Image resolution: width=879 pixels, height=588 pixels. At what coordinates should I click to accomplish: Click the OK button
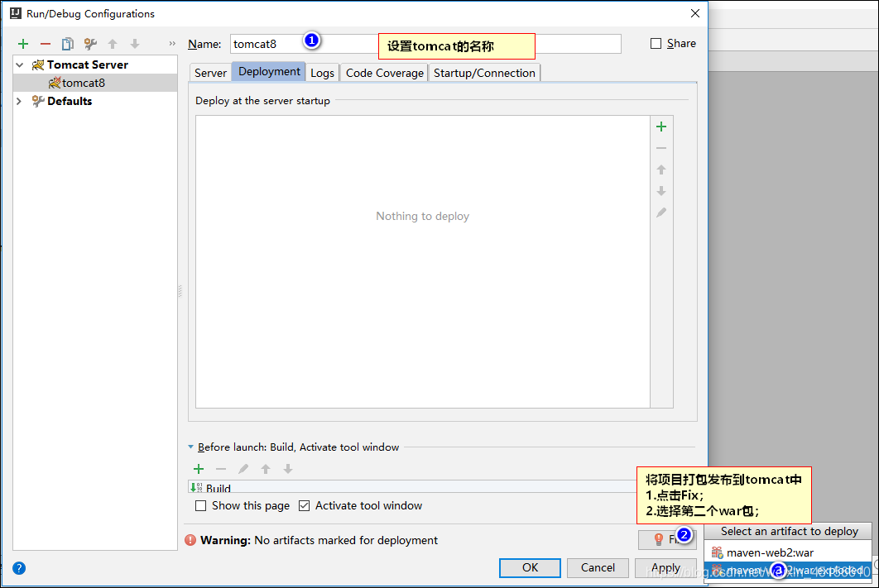[530, 568]
